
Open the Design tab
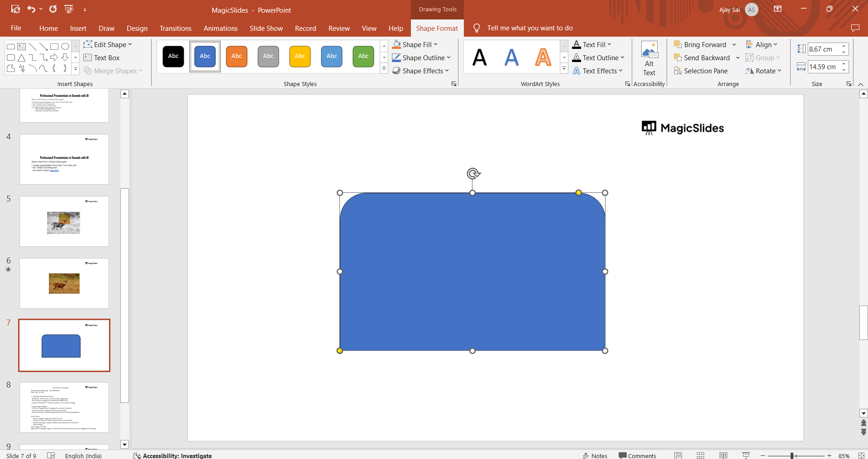coord(137,28)
